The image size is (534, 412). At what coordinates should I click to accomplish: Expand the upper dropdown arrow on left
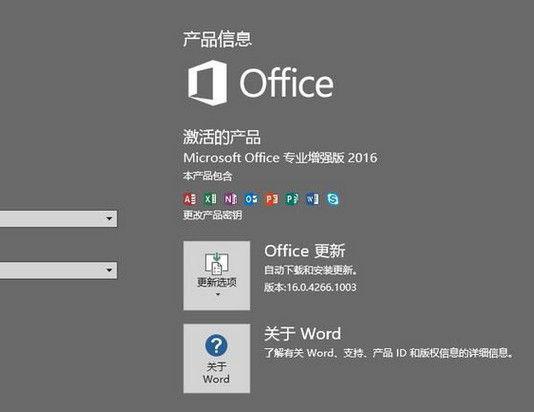coord(109,219)
